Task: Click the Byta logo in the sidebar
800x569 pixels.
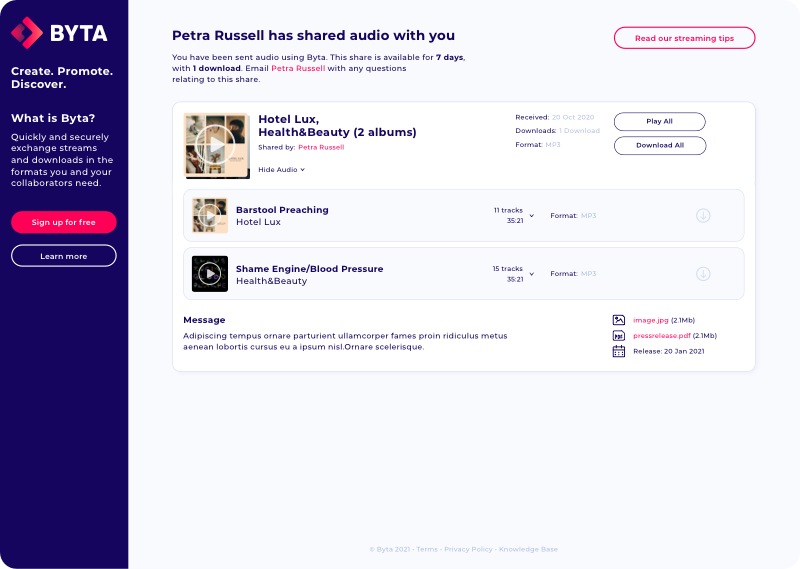Action: (x=59, y=33)
